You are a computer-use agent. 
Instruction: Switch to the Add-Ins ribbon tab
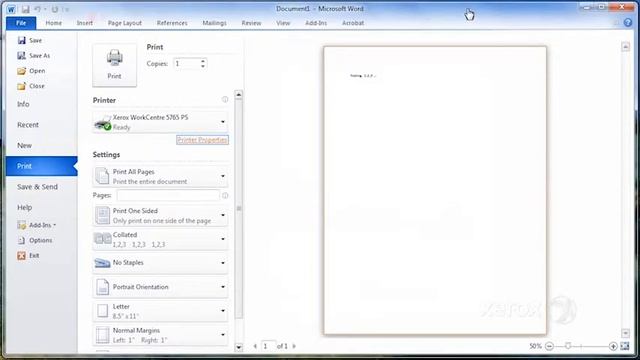pos(316,23)
